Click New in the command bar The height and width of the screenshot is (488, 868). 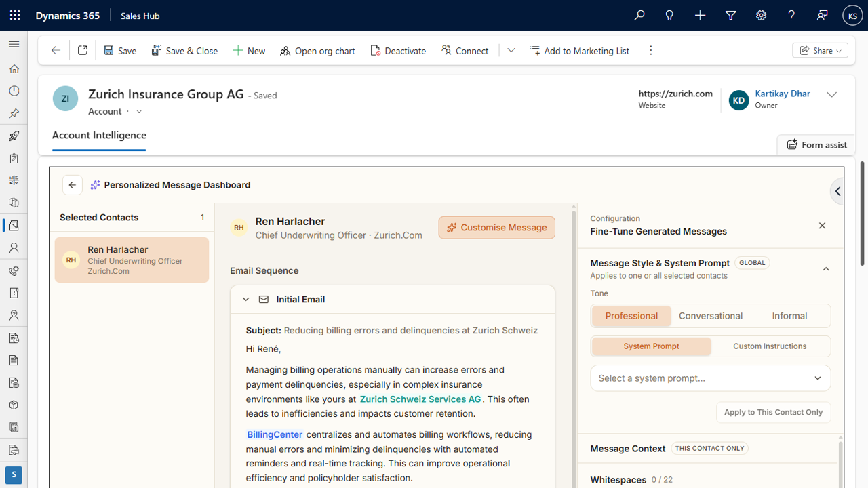pos(249,50)
